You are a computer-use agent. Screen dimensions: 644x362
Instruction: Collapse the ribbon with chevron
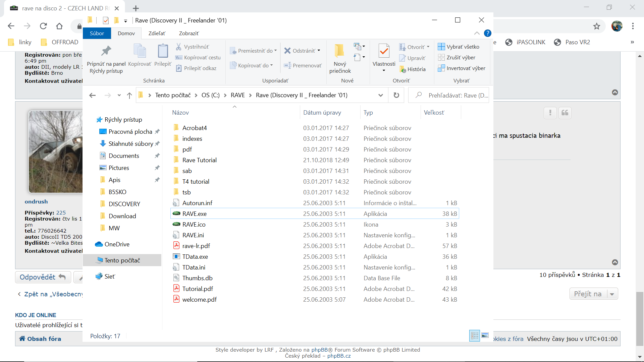(477, 33)
